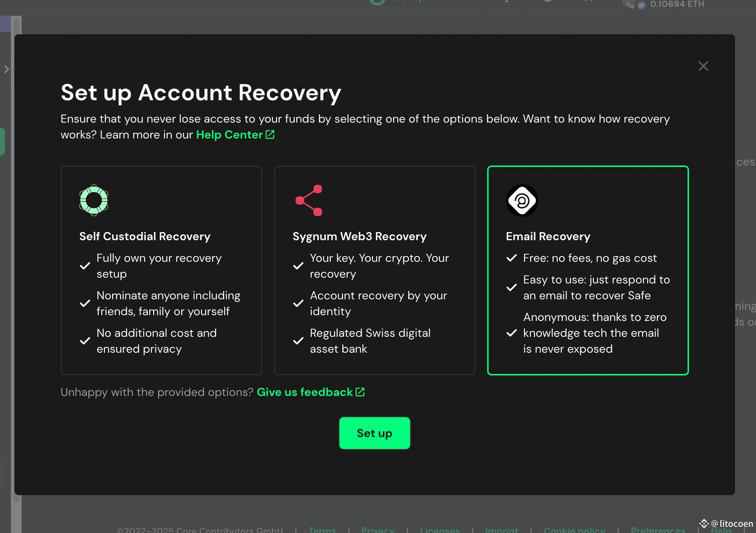
Task: Choose the Email Recovery heading
Action: (548, 236)
